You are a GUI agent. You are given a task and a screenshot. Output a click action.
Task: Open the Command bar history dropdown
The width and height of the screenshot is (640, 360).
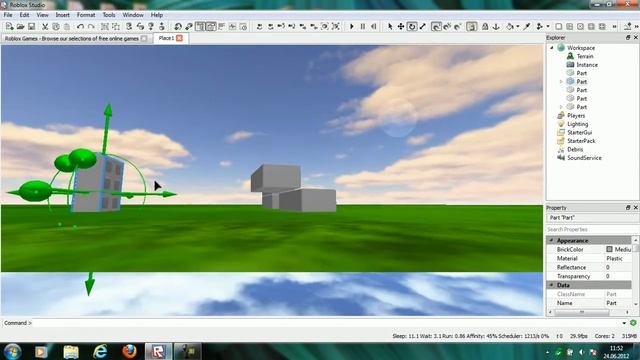pos(624,323)
